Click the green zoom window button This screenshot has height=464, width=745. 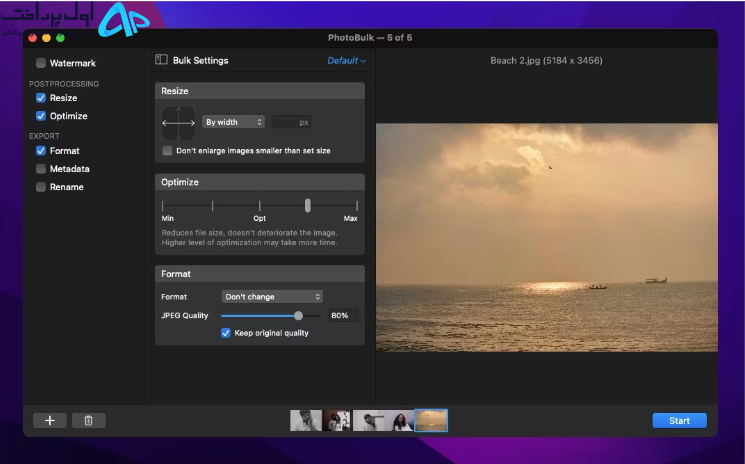click(x=60, y=38)
